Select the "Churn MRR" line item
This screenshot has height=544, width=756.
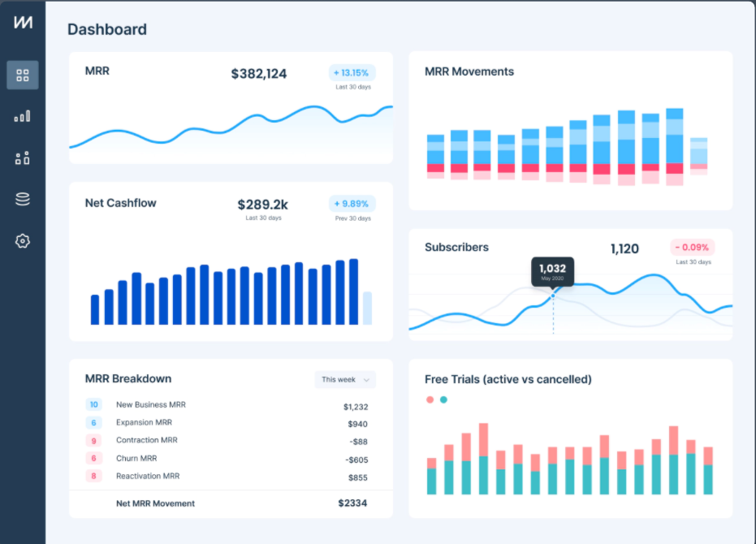pos(139,457)
